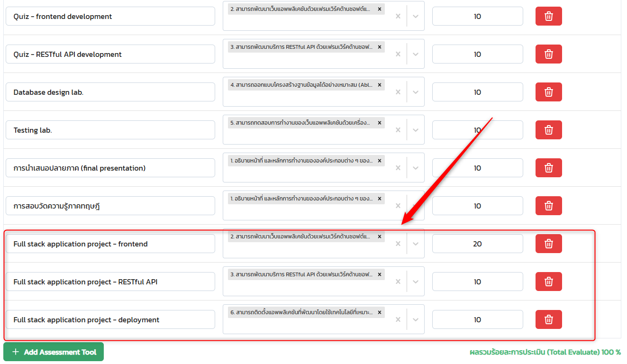The width and height of the screenshot is (627, 364).
Task: Click Add Assessment Tool button
Action: click(x=54, y=352)
